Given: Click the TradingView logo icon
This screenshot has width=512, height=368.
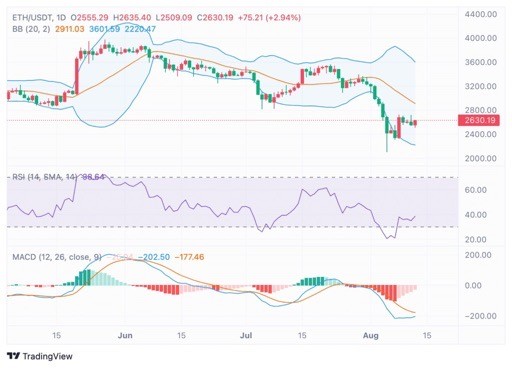Looking at the screenshot, I should 13,356.
